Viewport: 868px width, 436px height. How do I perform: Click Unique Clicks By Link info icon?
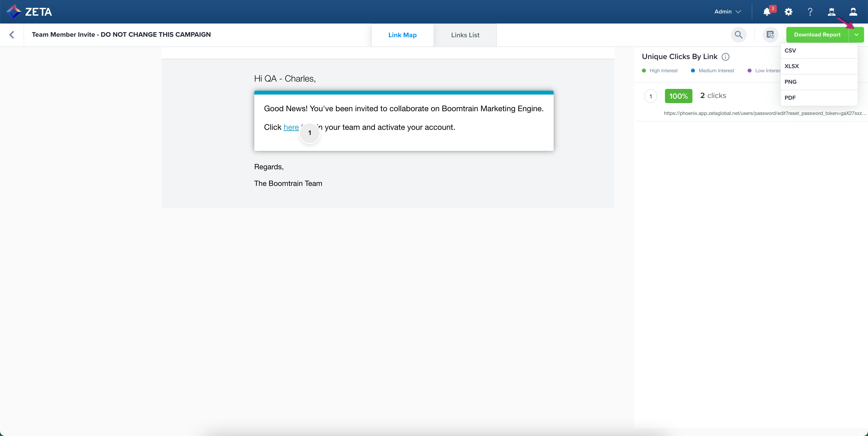pyautogui.click(x=726, y=57)
